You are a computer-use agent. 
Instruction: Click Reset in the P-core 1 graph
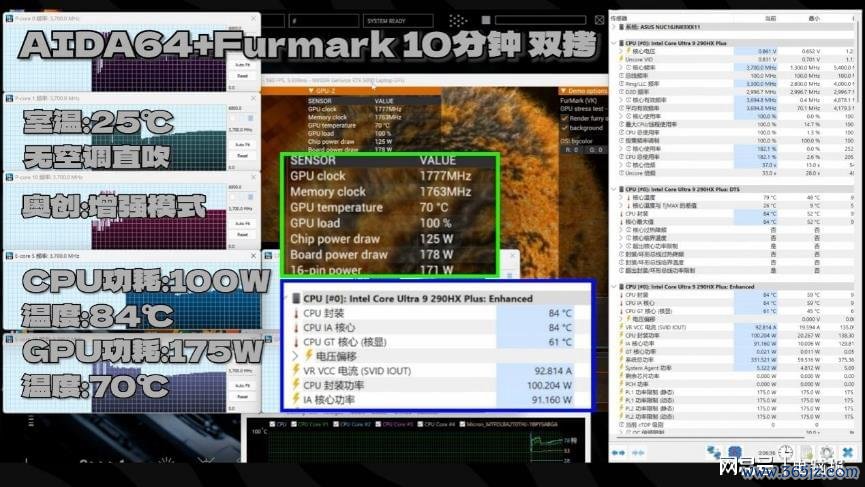coord(242,156)
